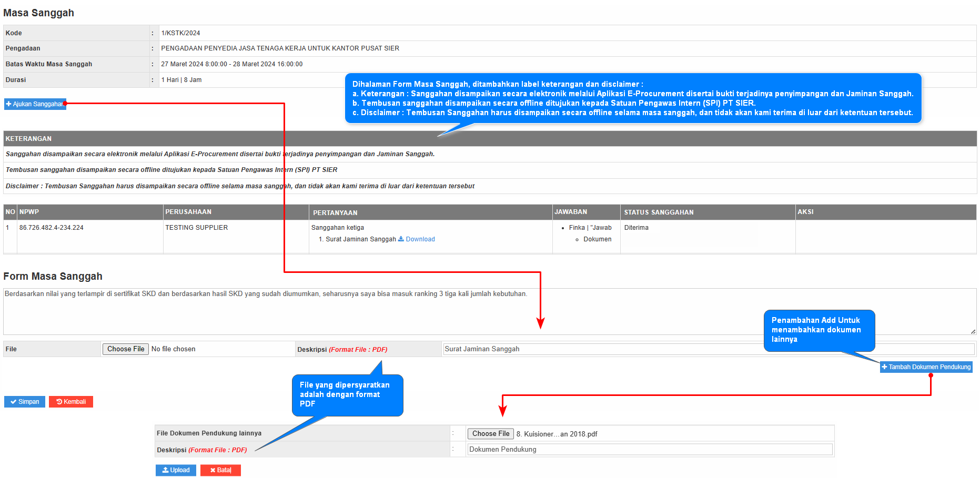Click the Diterima status cell
The height and width of the screenshot is (478, 980).
637,228
